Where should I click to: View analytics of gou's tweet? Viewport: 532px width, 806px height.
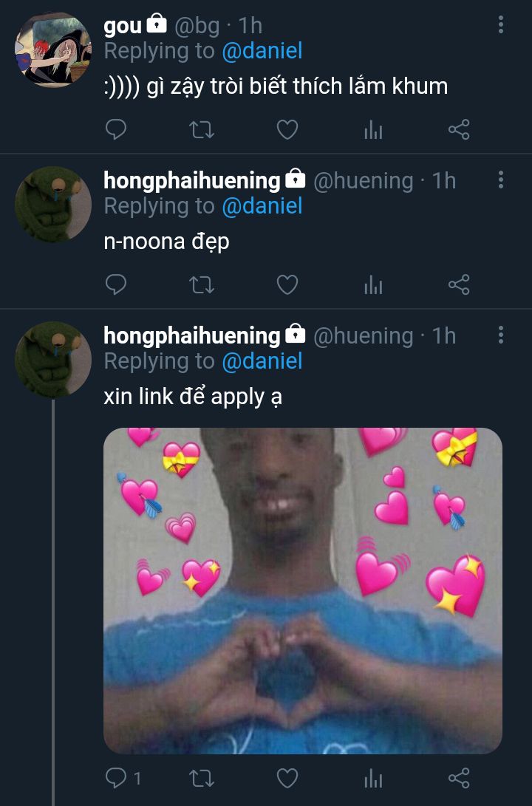373,129
